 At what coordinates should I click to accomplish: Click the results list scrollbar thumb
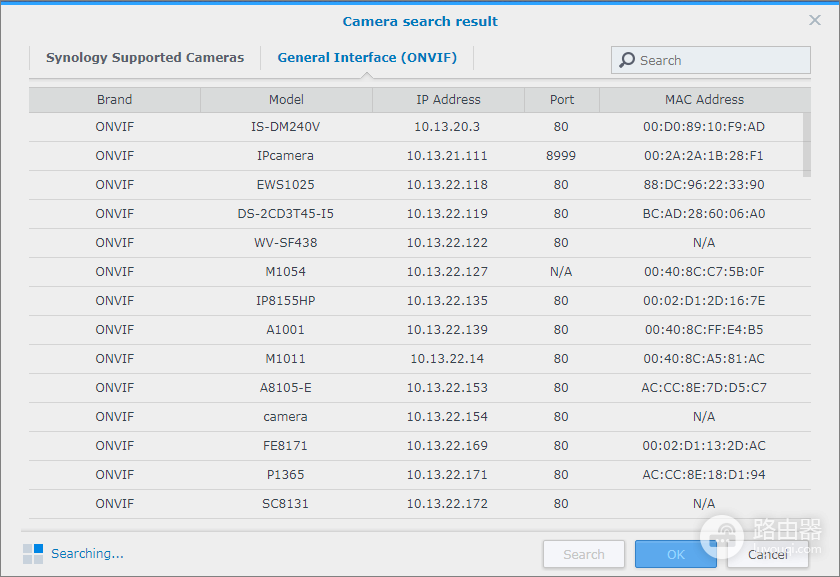tap(807, 145)
